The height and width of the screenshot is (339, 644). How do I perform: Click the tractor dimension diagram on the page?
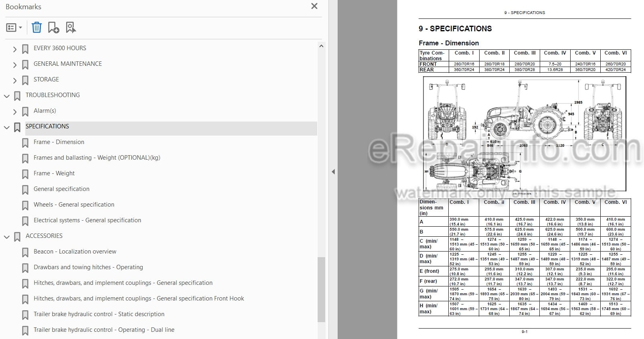coord(525,134)
